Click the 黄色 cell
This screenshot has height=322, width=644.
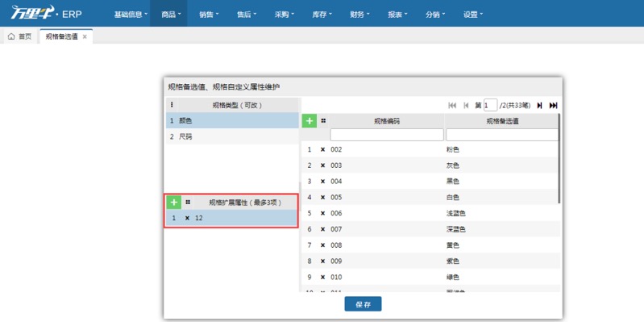453,245
